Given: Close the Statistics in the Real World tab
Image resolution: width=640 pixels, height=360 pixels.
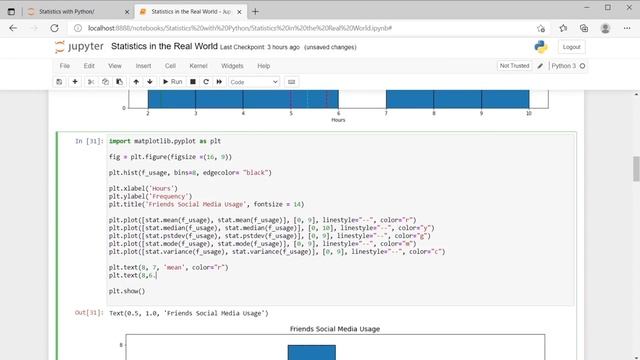Looking at the screenshot, I should click(240, 12).
